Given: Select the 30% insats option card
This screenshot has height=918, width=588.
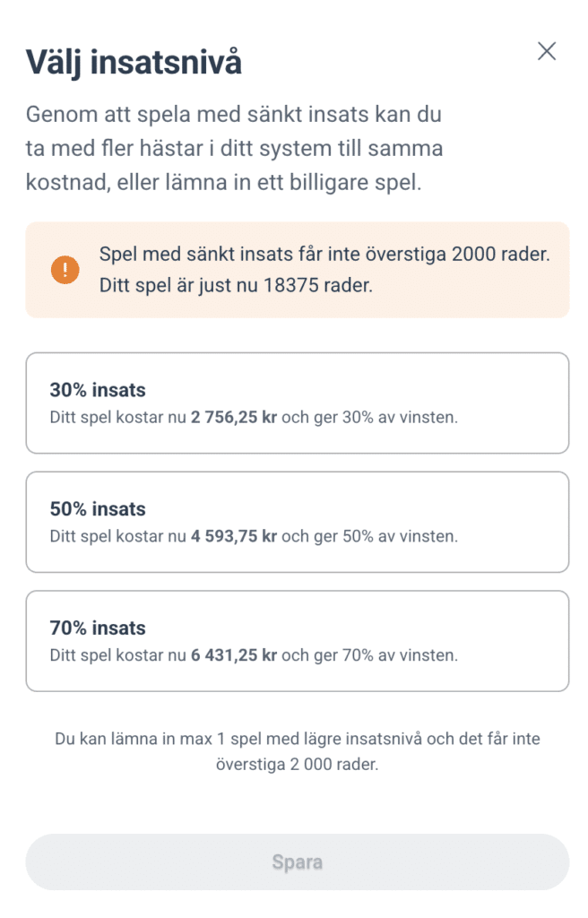Looking at the screenshot, I should tap(297, 403).
